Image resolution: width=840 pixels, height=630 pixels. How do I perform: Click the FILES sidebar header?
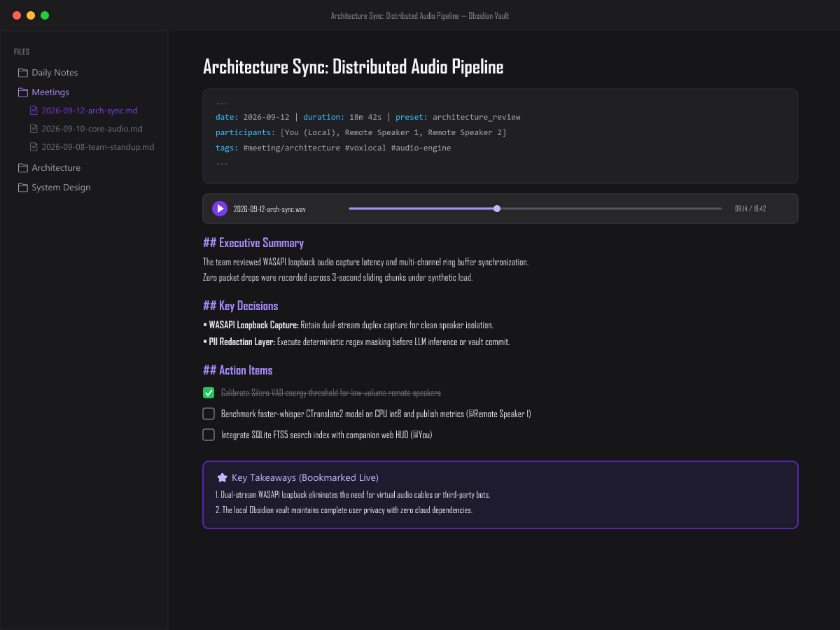point(22,52)
